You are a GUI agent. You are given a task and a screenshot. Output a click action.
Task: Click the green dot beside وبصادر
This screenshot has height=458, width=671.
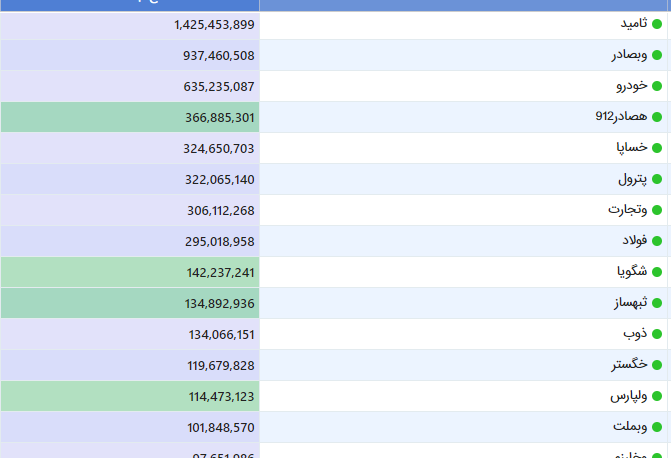coord(657,55)
